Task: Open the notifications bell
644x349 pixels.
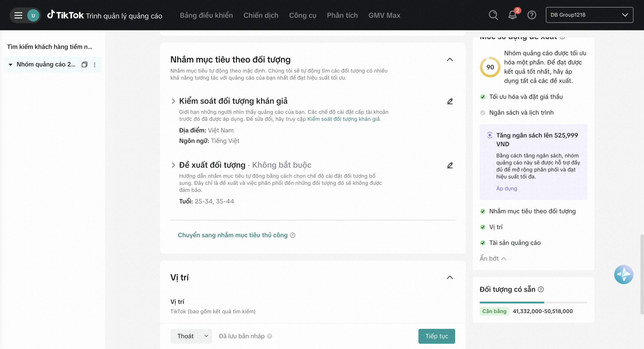Action: click(512, 15)
